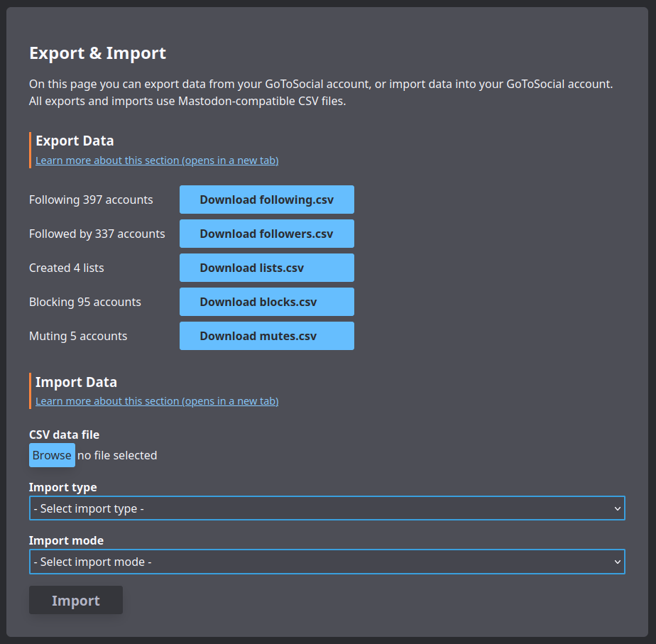Click the Import Data section heading
This screenshot has width=656, height=644.
coord(76,381)
